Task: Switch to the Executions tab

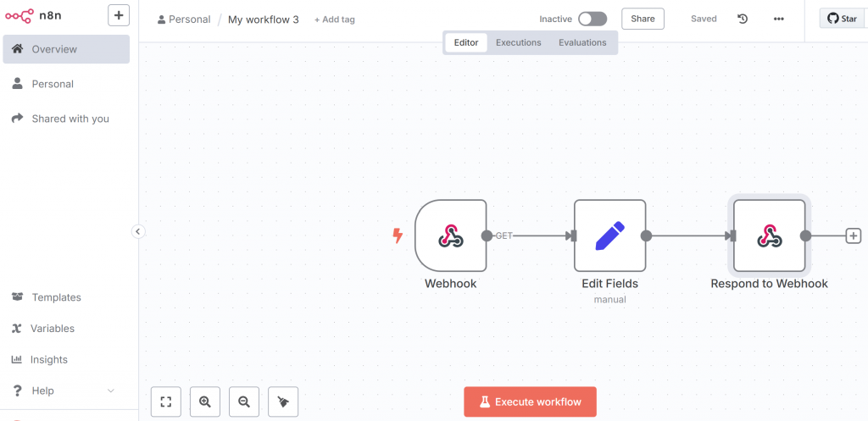Action: point(519,42)
